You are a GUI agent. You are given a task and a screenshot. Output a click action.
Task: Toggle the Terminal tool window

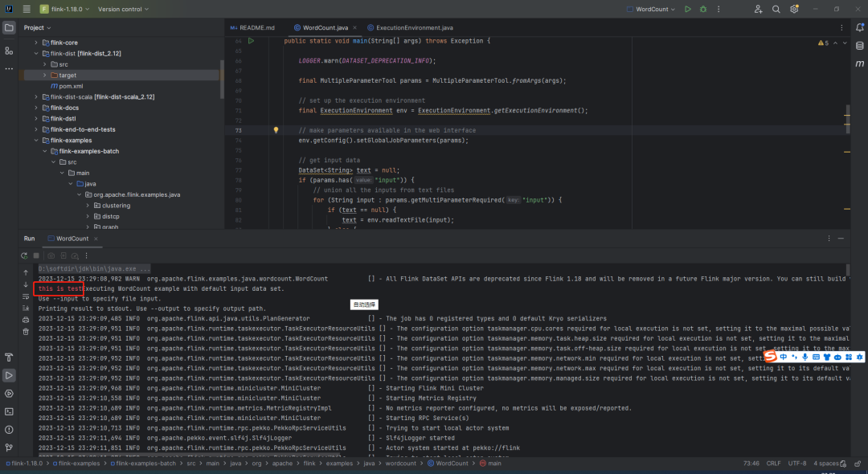[x=9, y=411]
